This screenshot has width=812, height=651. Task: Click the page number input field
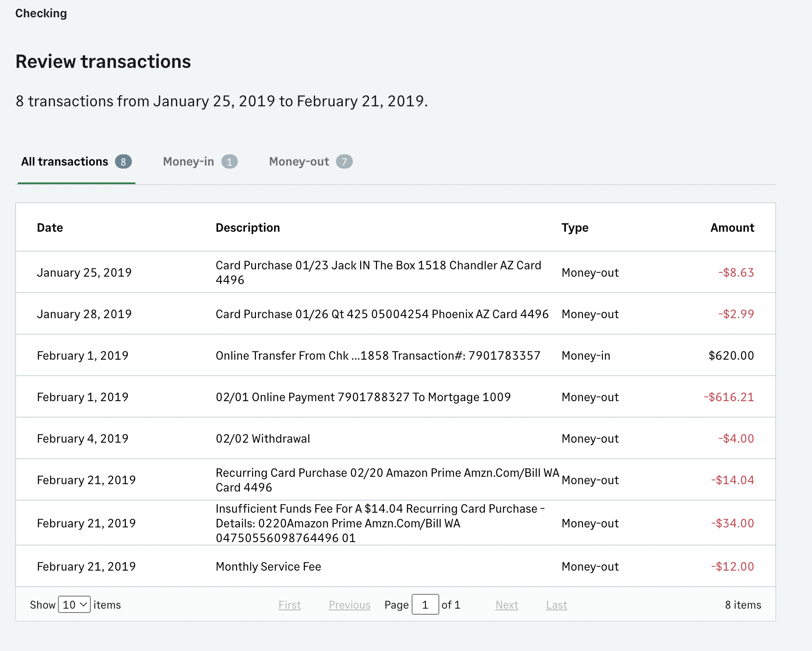[425, 604]
